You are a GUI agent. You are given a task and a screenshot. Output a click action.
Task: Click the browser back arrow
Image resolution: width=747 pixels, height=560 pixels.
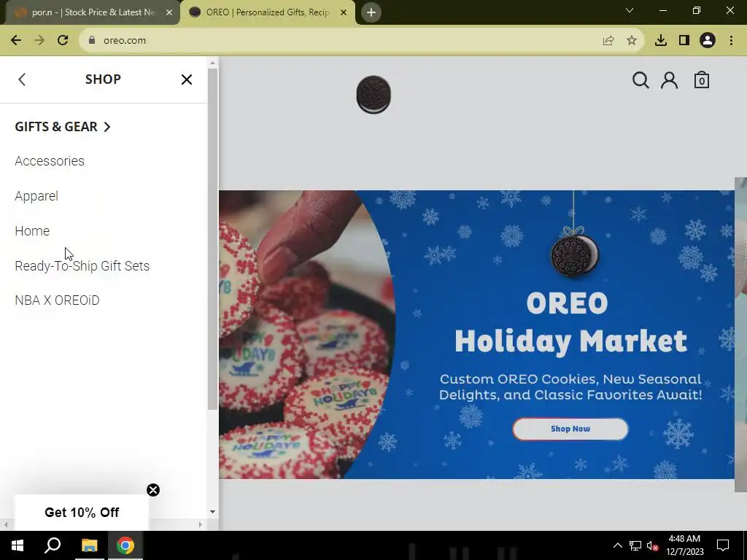[16, 41]
